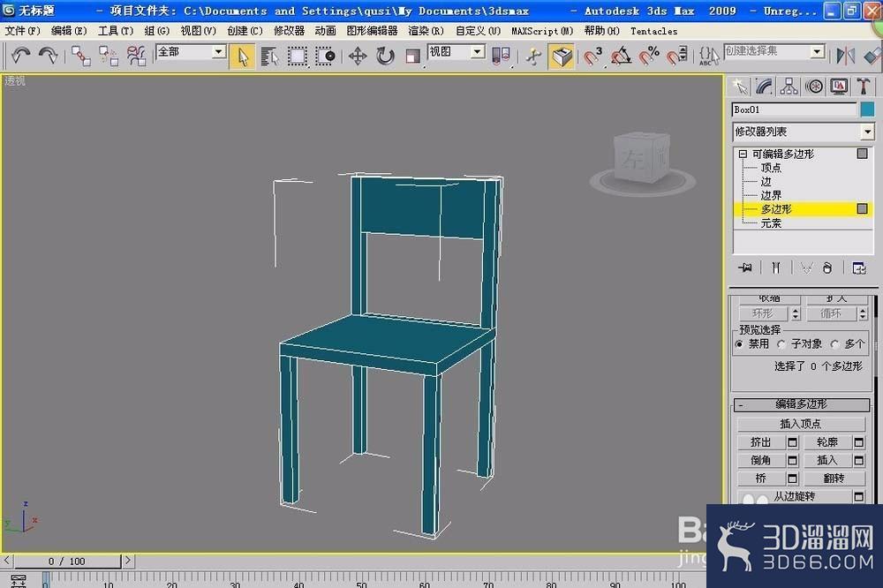The width and height of the screenshot is (883, 588).
Task: Switch to the Create command panel
Action: pos(739,87)
